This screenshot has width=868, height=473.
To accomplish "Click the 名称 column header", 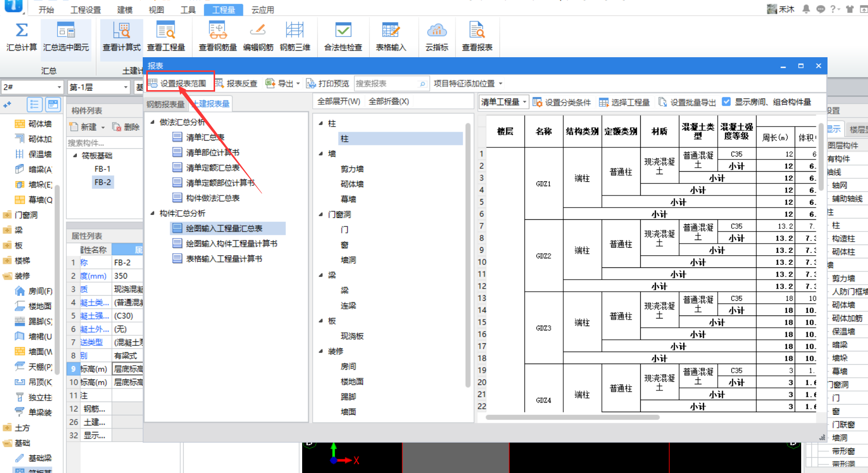I will pyautogui.click(x=544, y=131).
